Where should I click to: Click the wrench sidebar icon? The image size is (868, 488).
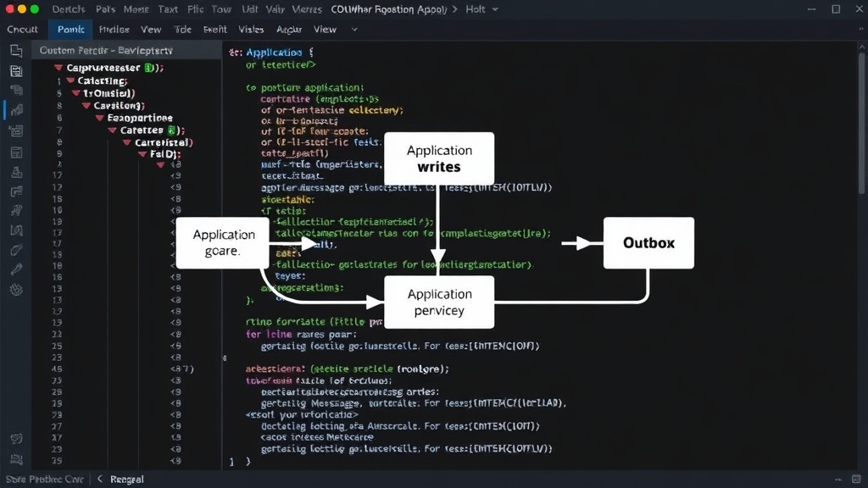(16, 269)
